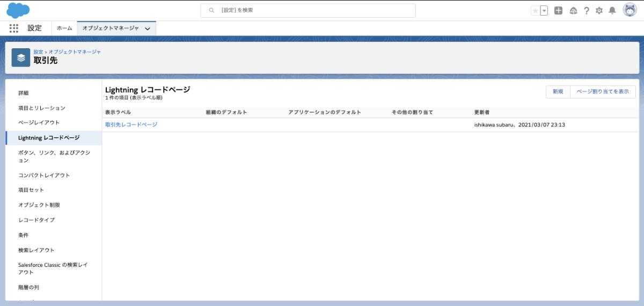Screen dimensions: 644x306
Task: Open the App Launcher grid icon
Action: pyautogui.click(x=14, y=28)
